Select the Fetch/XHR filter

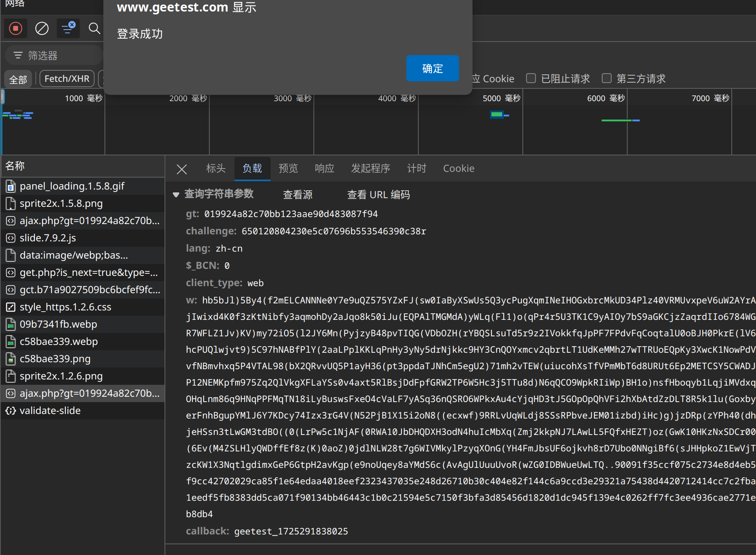tap(67, 79)
